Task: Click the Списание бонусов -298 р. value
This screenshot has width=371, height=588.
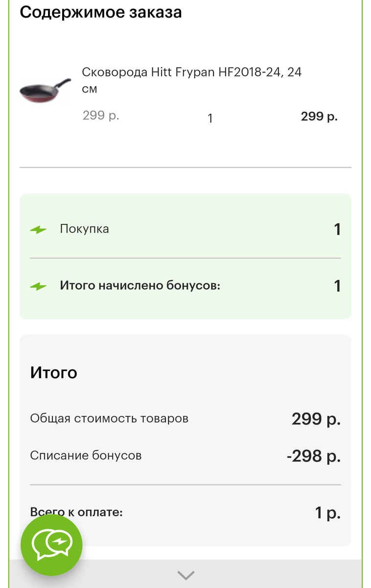Action: tap(313, 455)
